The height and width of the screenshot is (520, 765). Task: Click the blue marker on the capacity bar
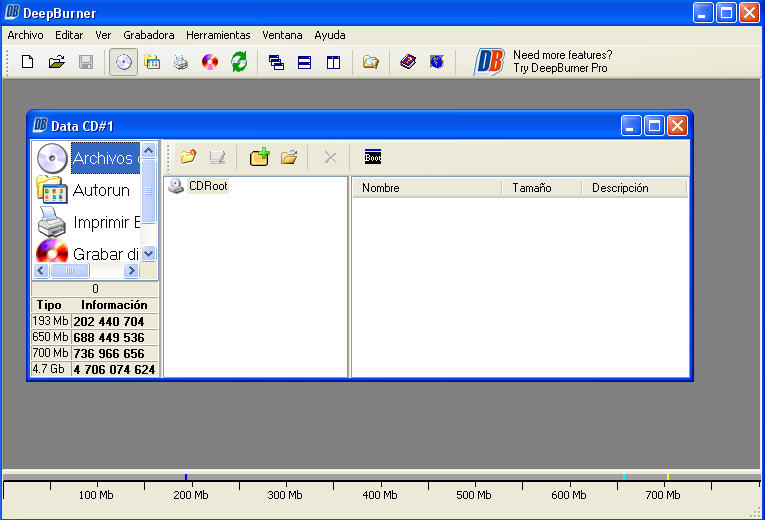tap(186, 477)
